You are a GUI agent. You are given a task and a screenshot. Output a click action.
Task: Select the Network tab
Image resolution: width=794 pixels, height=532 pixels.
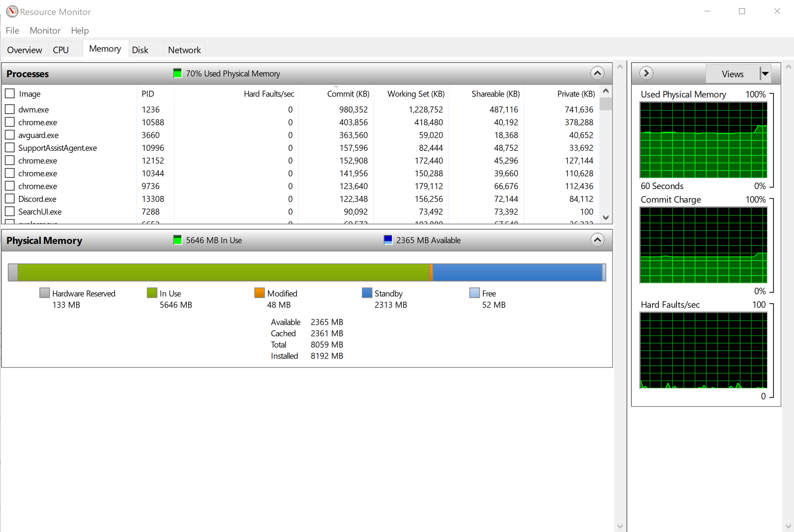184,49
